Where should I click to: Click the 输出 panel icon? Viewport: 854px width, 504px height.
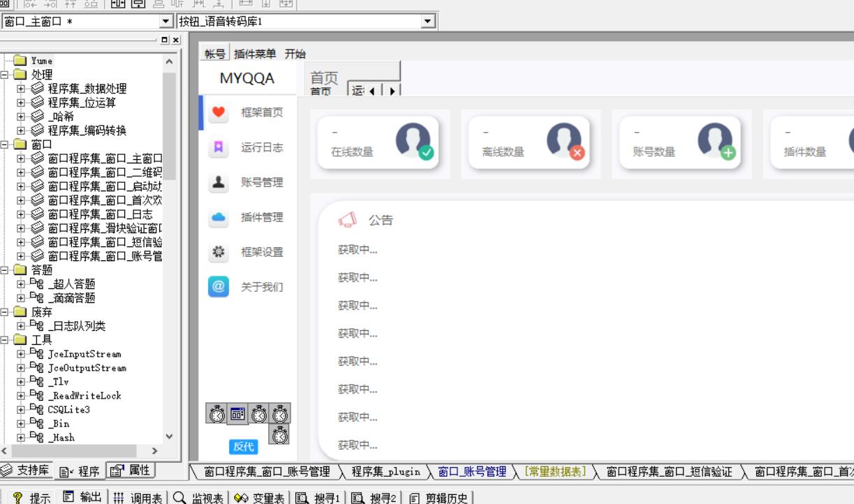(68, 497)
